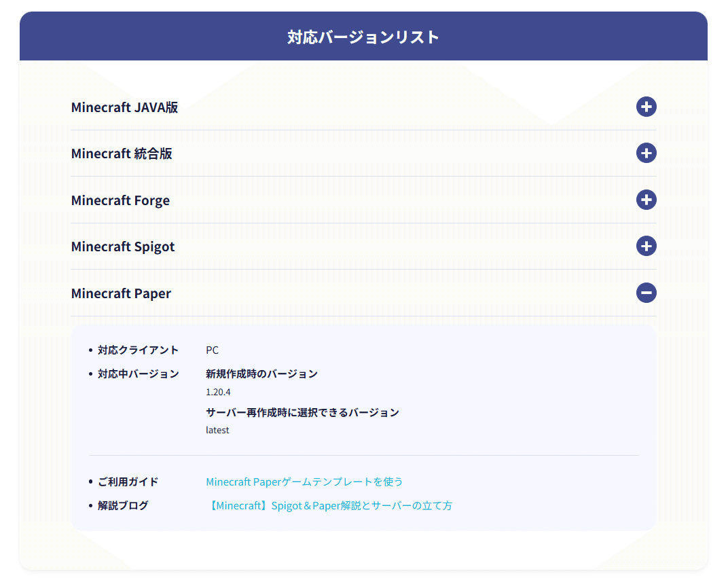Open the Minecraft Spigot accordion section
The width and height of the screenshot is (728, 582).
[123, 247]
